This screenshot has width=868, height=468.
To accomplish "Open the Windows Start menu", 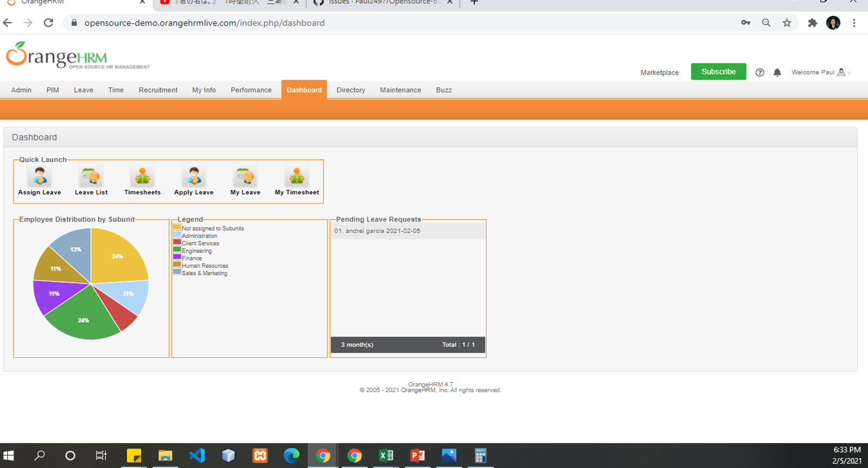I will [x=9, y=455].
